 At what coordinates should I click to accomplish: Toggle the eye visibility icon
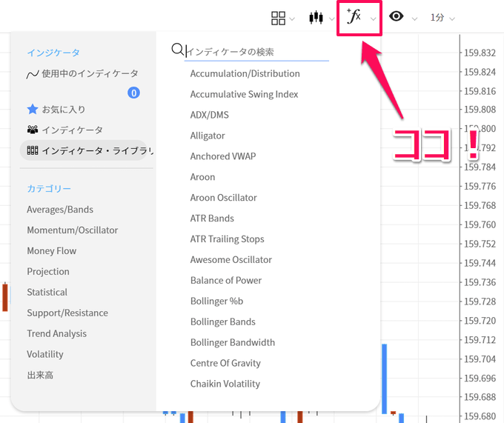396,16
